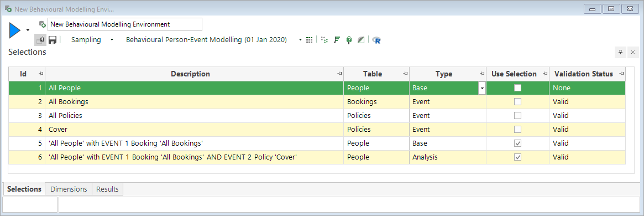Select the 'Cover' description cell
Screen dimensions: 644x216
(x=194, y=130)
